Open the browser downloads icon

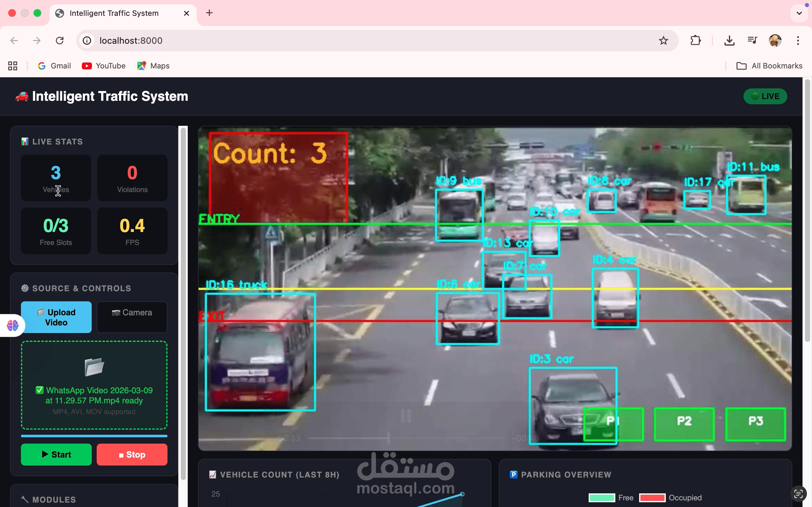tap(729, 41)
